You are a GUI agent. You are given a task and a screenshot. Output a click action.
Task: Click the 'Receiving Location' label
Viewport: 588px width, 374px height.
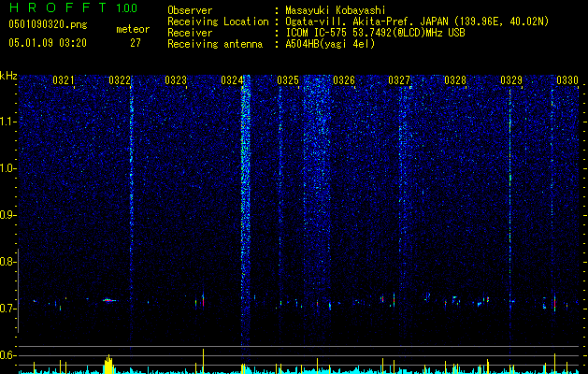tap(218, 22)
